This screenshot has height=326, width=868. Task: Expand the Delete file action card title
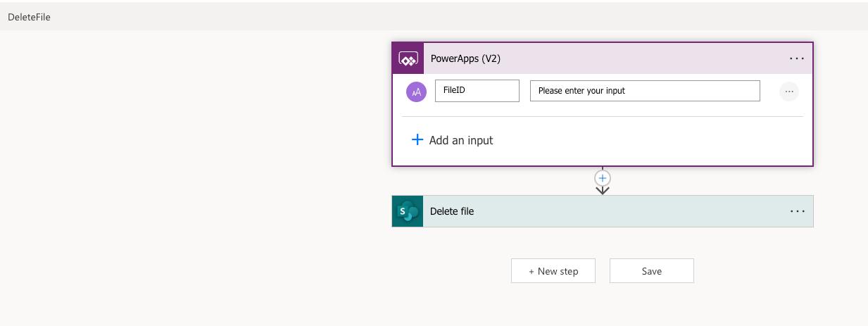452,211
